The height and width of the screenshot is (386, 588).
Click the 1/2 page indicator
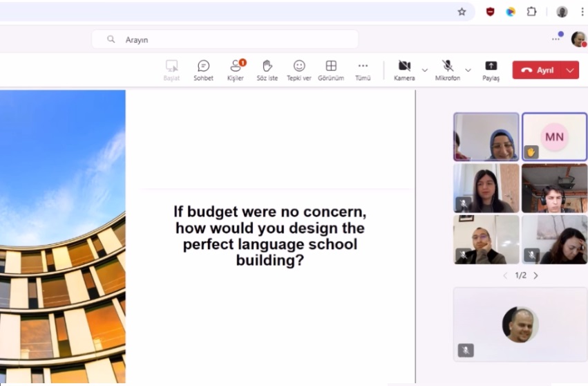click(520, 275)
